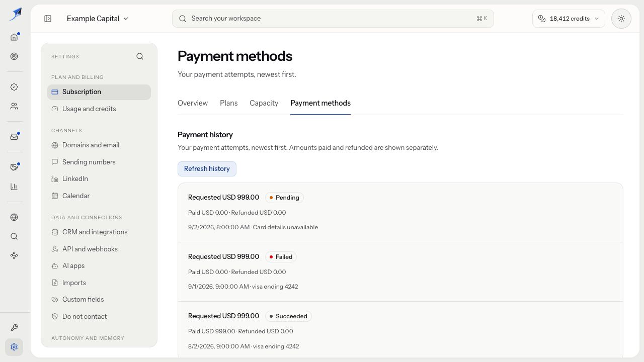Open Calendar settings
Image resolution: width=644 pixels, height=362 pixels.
click(x=99, y=196)
